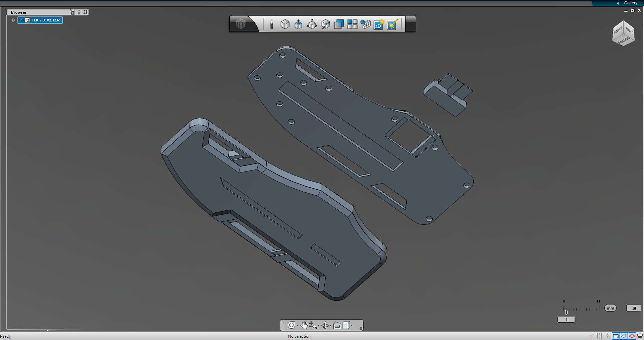Open the 123D application menu cube

point(241,24)
